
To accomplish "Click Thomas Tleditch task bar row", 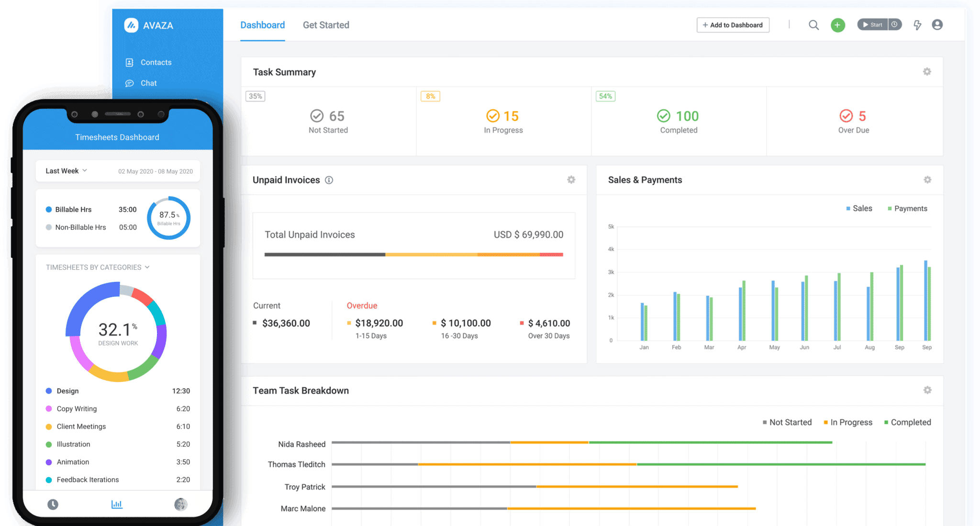I will pyautogui.click(x=629, y=464).
